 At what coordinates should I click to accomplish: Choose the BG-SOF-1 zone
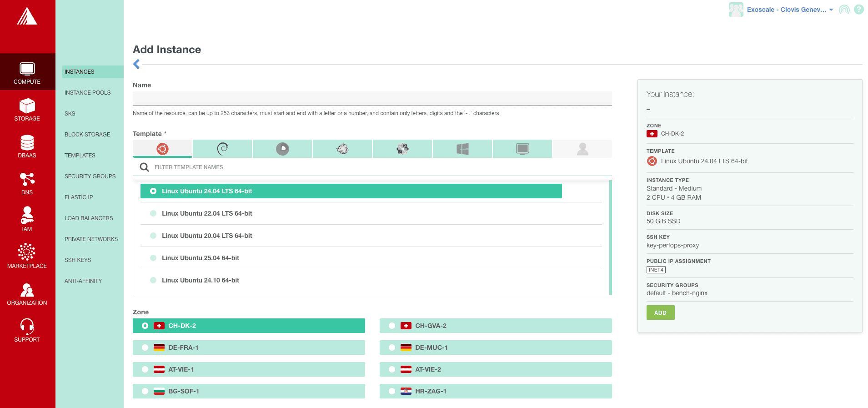click(x=249, y=391)
